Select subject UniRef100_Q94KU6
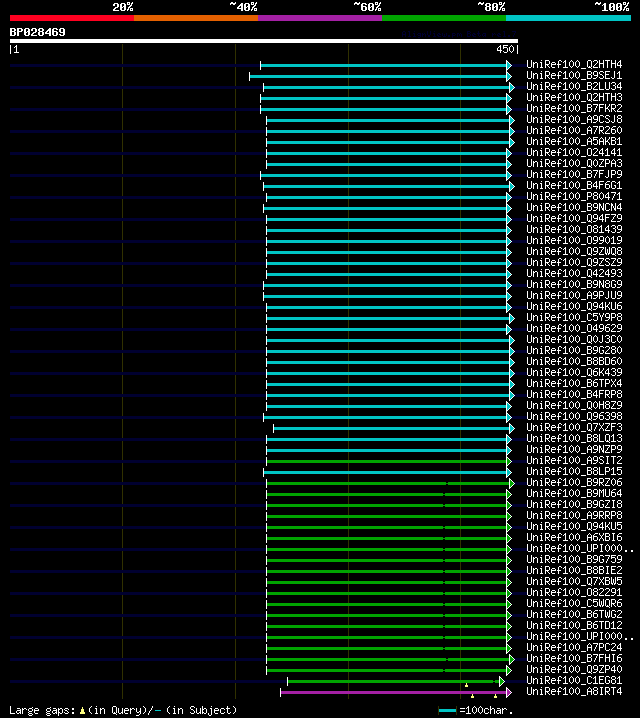Image resolution: width=640 pixels, height=718 pixels. coord(574,306)
